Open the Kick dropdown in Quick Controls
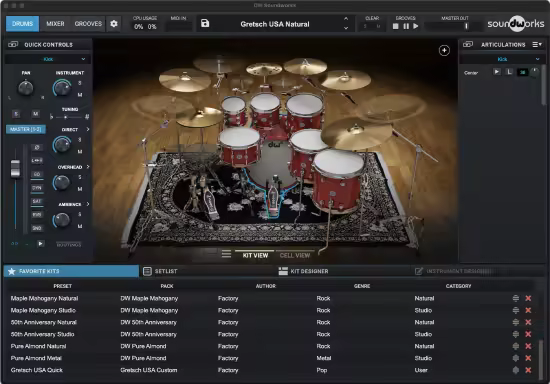This screenshot has height=384, width=550. (48, 59)
